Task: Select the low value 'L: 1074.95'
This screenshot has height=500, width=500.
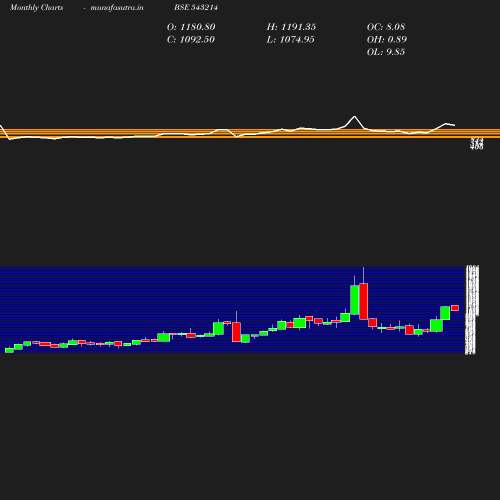Action: tap(290, 40)
